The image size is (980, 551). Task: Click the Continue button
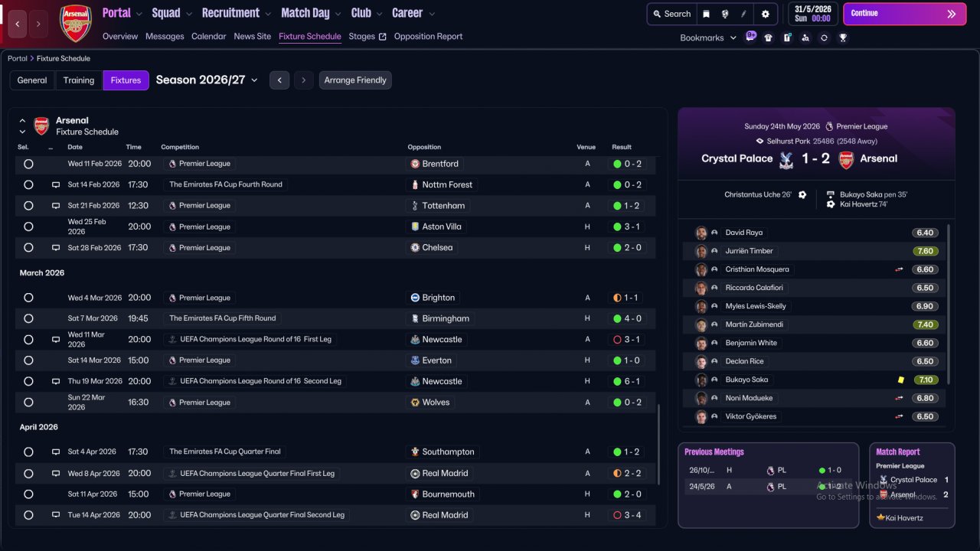[x=904, y=14]
